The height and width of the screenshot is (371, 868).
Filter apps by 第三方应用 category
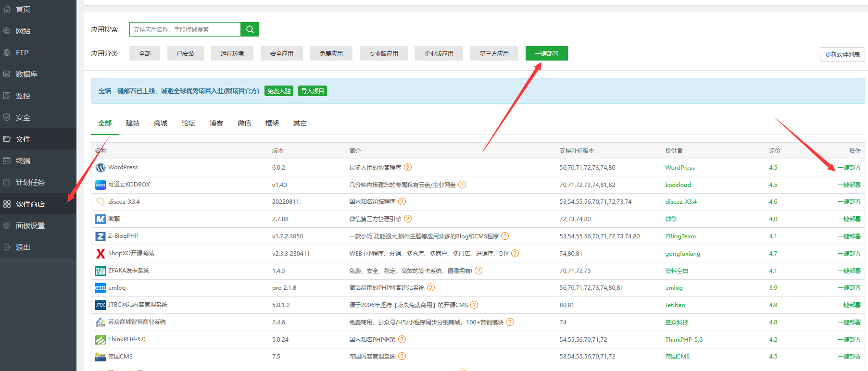(x=494, y=53)
